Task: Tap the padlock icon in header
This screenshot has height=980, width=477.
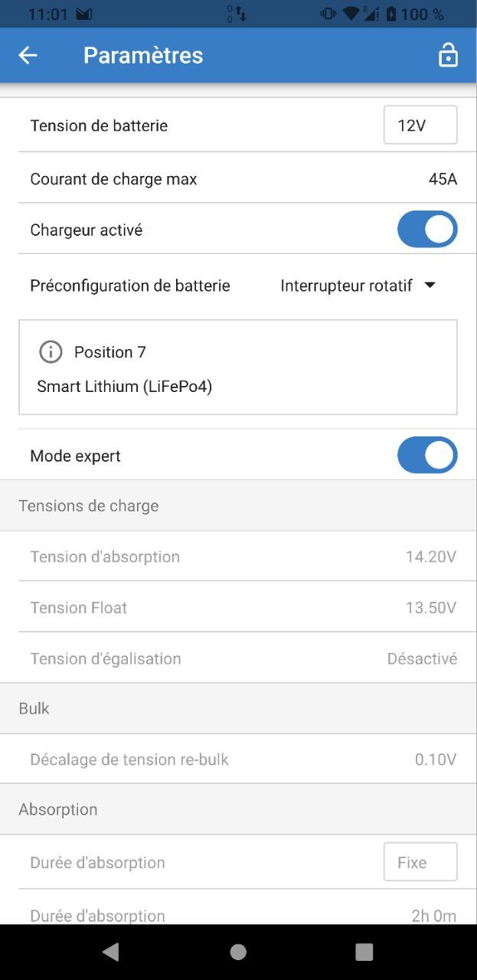Action: [448, 55]
